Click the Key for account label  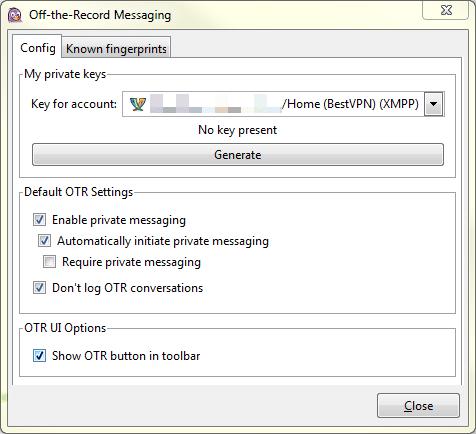(x=74, y=104)
